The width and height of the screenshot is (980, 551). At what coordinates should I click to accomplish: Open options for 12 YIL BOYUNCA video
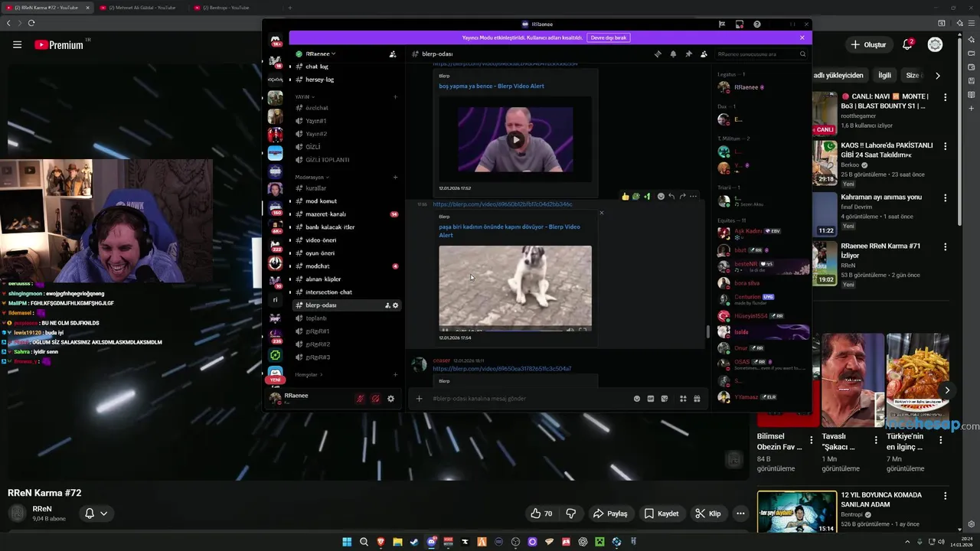click(x=946, y=495)
